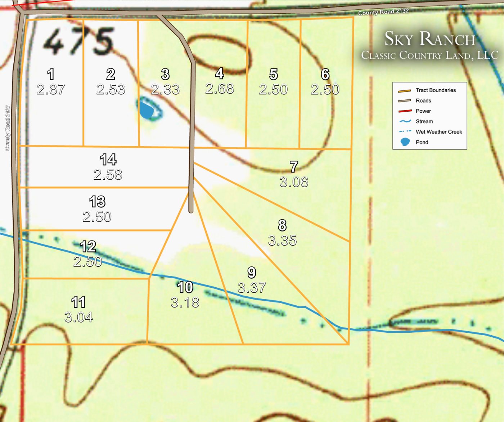
Task: Click the dotted Wet Weather Creek legend symbol
Action: 405,131
